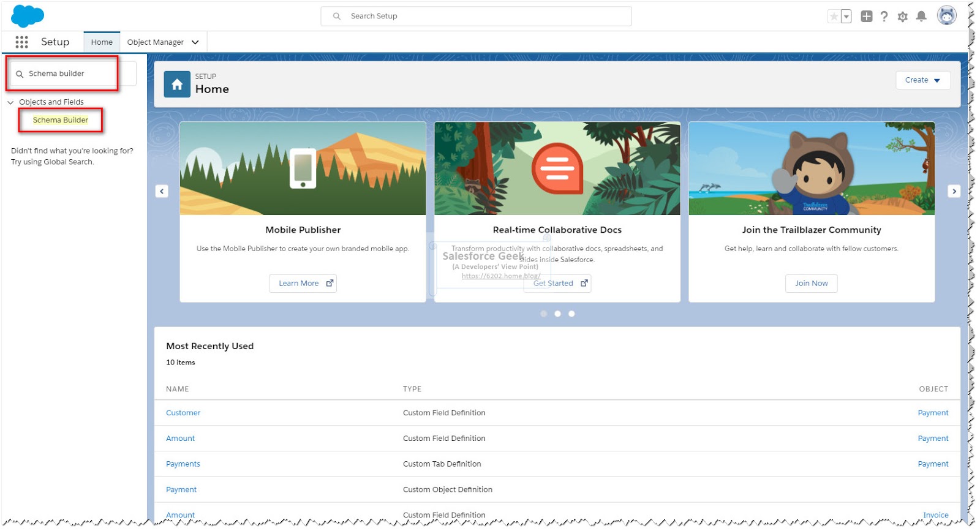Open Schema Builder in the sidebar
This screenshot has height=531, width=980.
pos(61,120)
